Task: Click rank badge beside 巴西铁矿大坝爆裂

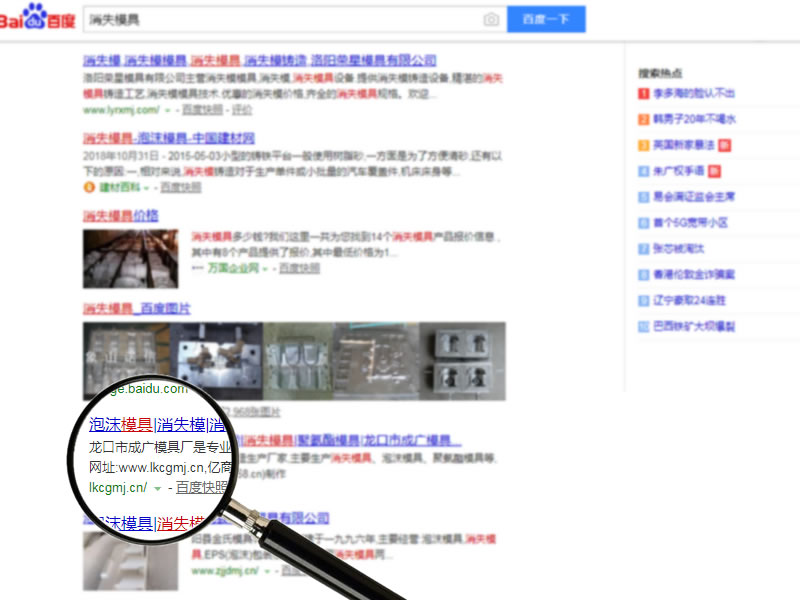Action: [x=643, y=327]
